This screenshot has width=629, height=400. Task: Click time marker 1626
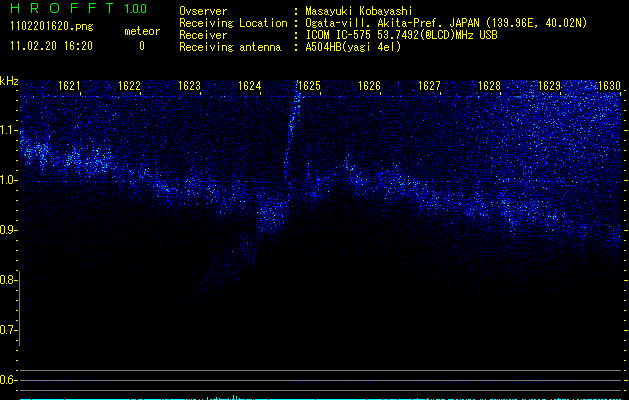pyautogui.click(x=369, y=85)
